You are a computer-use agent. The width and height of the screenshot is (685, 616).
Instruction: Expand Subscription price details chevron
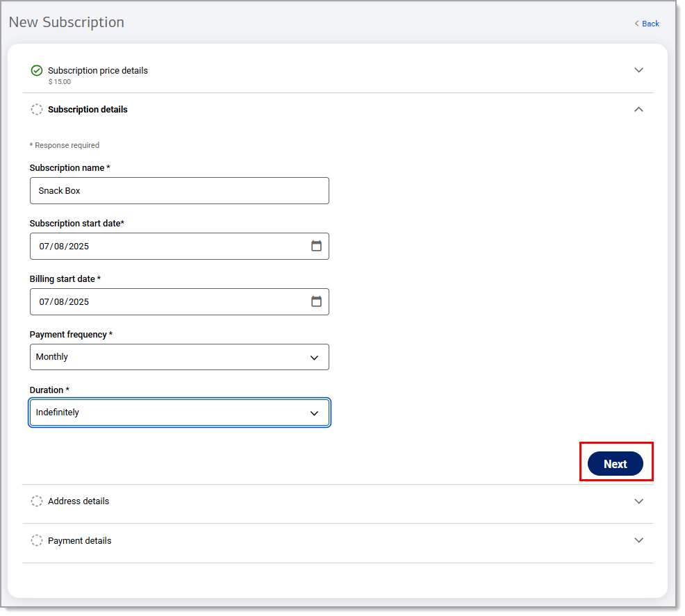coord(638,70)
